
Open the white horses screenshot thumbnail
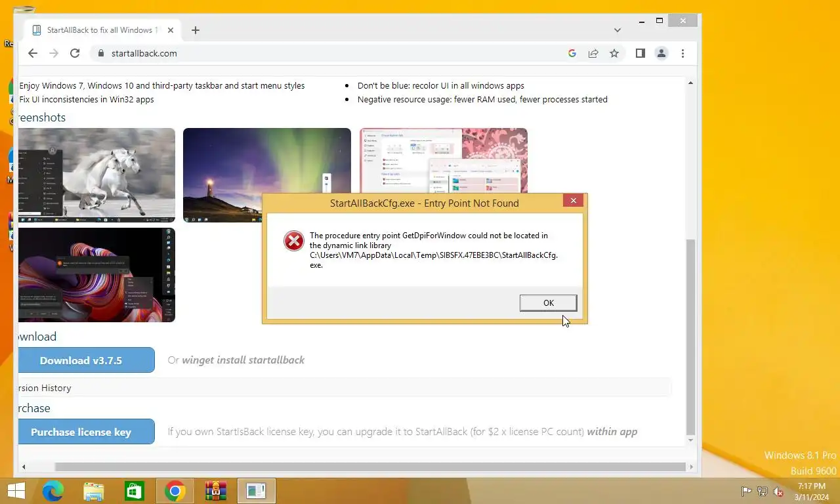(x=96, y=175)
